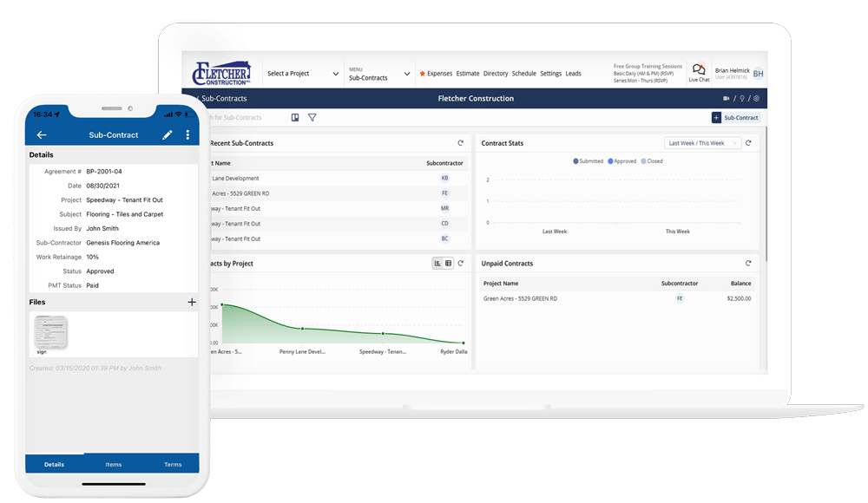This screenshot has height=503, width=868.
Task: Click the video camera icon in header bar
Action: click(x=727, y=99)
